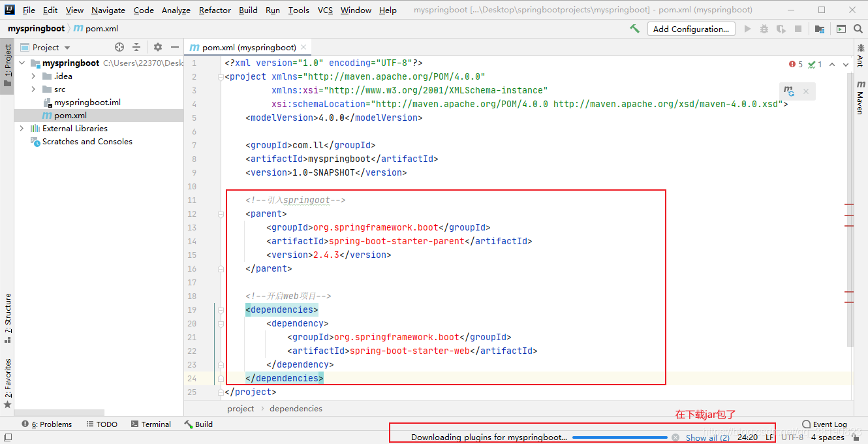Viewport: 868px width, 444px height.
Task: Close the pom.xml editor tab
Action: [303, 47]
